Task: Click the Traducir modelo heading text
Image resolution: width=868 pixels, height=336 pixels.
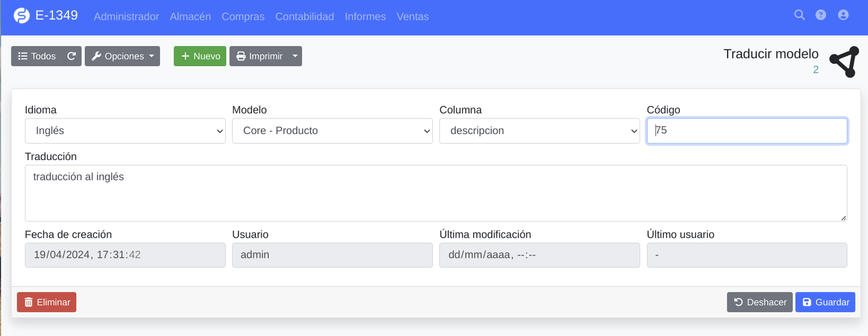Action: click(771, 54)
